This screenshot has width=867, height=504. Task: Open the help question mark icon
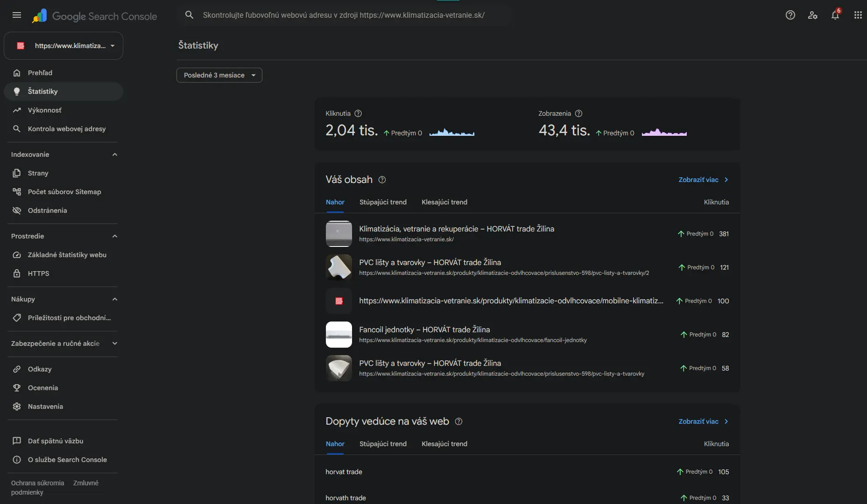tap(790, 15)
